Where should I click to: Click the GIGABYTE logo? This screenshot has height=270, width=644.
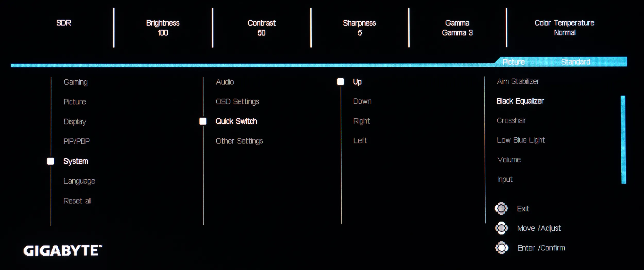coord(63,251)
